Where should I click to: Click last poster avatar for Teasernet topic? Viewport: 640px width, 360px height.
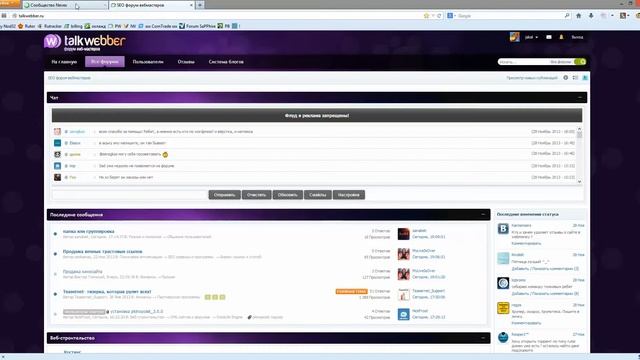[403, 294]
